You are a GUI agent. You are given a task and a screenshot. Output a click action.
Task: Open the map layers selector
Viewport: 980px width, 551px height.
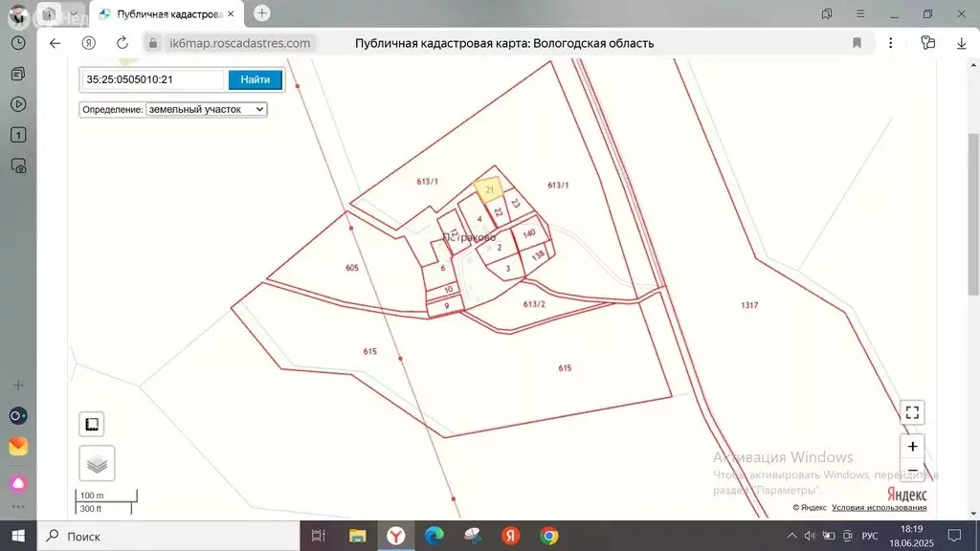(97, 464)
